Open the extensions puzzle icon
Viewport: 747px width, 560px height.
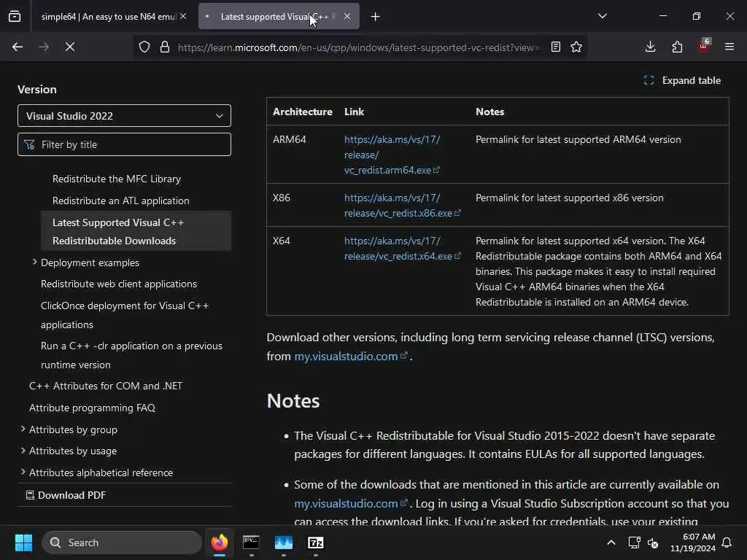click(x=677, y=47)
